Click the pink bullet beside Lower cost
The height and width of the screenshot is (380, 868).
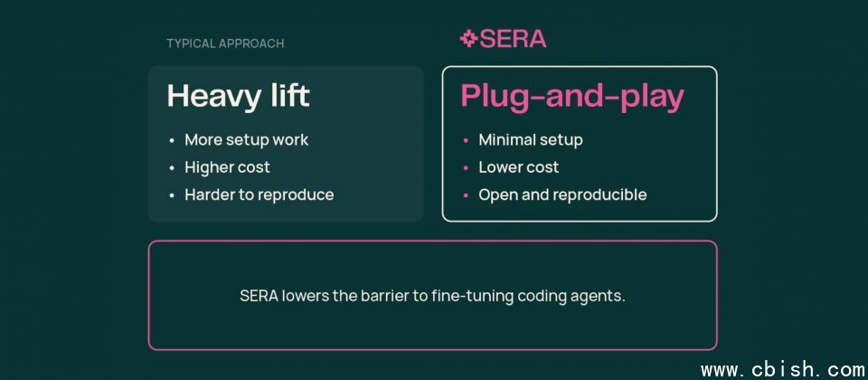click(466, 168)
